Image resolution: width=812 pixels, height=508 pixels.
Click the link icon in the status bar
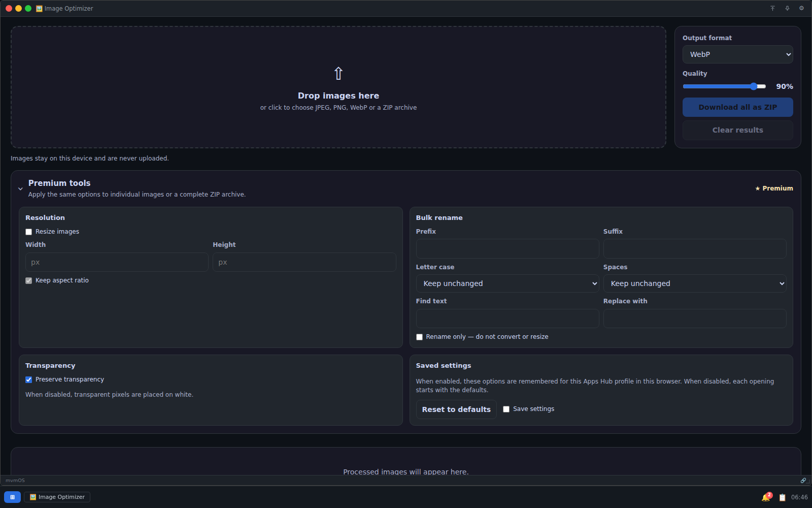(x=803, y=480)
